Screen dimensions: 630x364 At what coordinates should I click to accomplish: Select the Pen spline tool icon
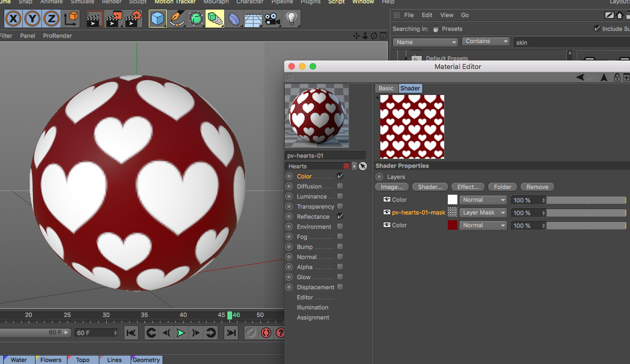point(176,19)
